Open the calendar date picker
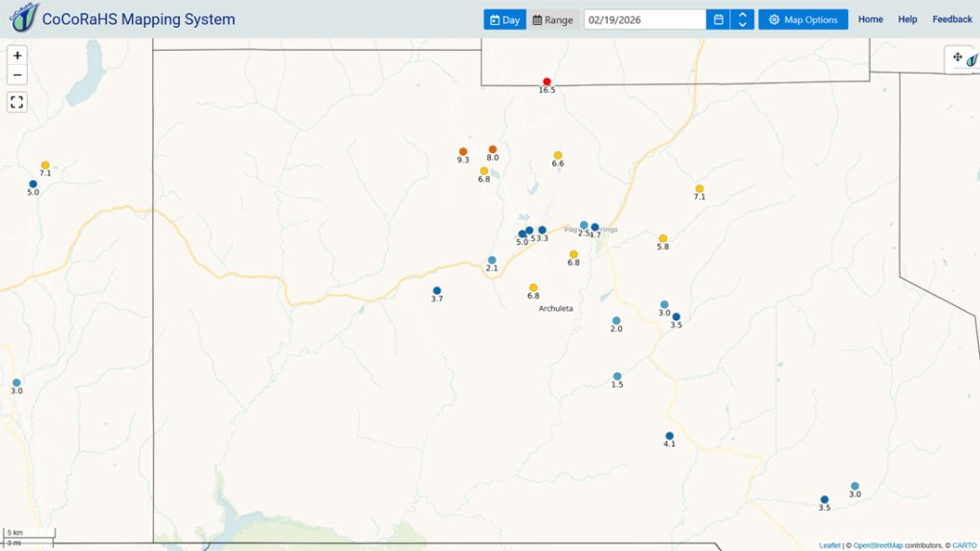 [718, 19]
